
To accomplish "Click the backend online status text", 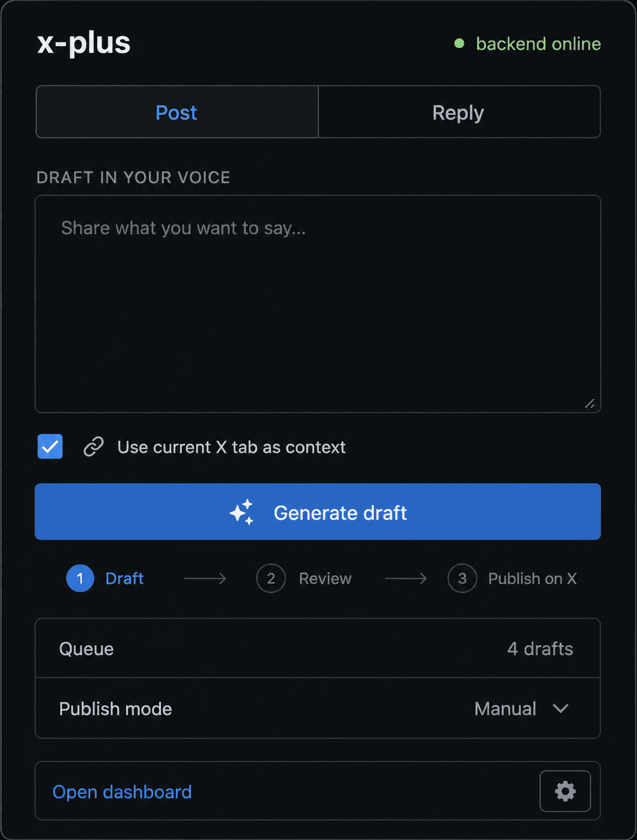I will pos(538,44).
